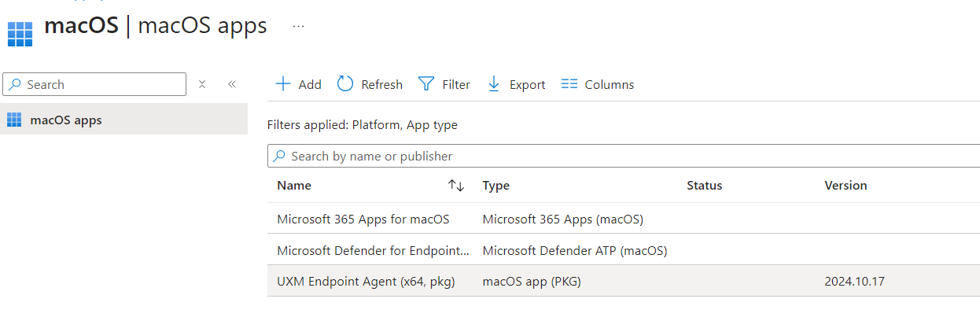Sort by Name using the sort arrows

456,186
